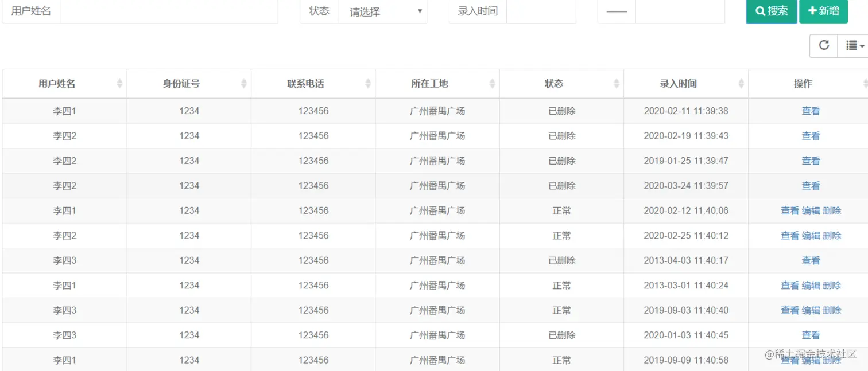Select 123456 phone in 2019-01-25 row
This screenshot has height=371, width=868.
[313, 161]
